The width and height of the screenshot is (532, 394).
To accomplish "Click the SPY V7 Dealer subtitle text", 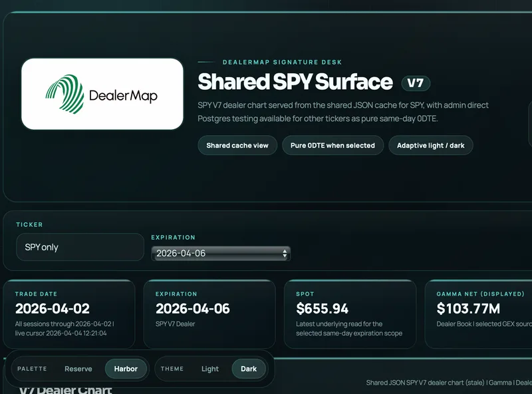I will point(176,324).
